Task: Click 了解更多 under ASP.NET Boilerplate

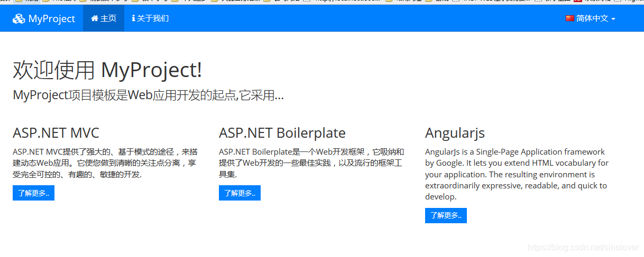Action: click(240, 193)
